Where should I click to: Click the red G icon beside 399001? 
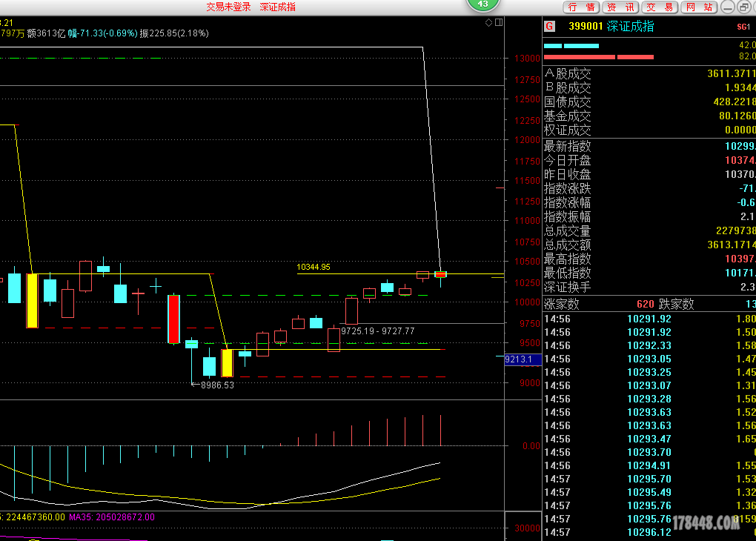coord(550,27)
